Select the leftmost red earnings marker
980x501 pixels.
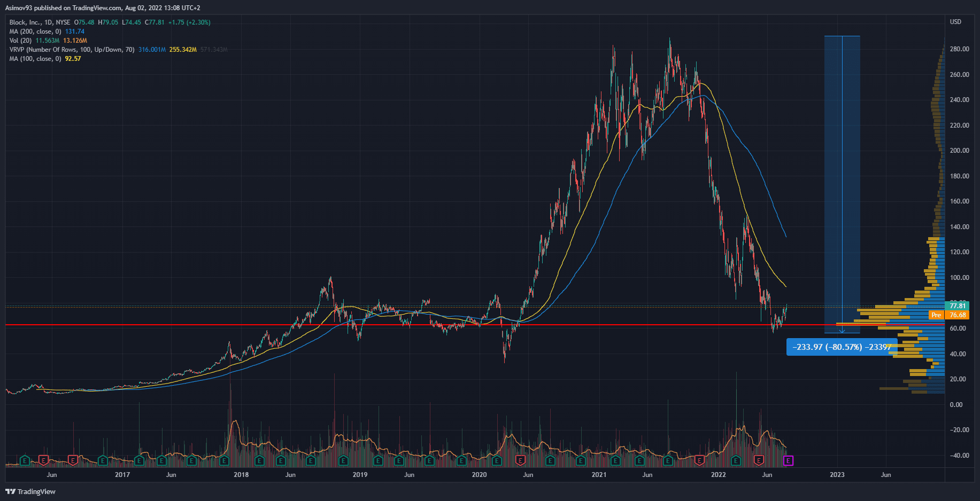(x=43, y=460)
